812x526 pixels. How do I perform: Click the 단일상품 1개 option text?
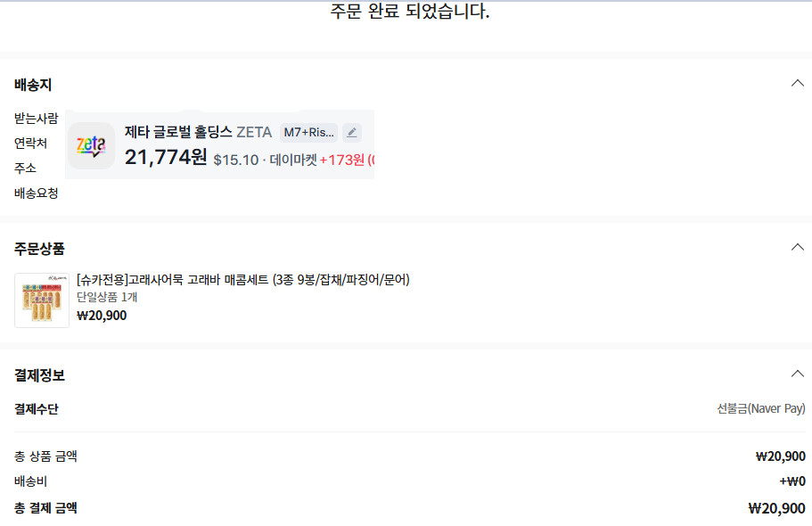107,297
